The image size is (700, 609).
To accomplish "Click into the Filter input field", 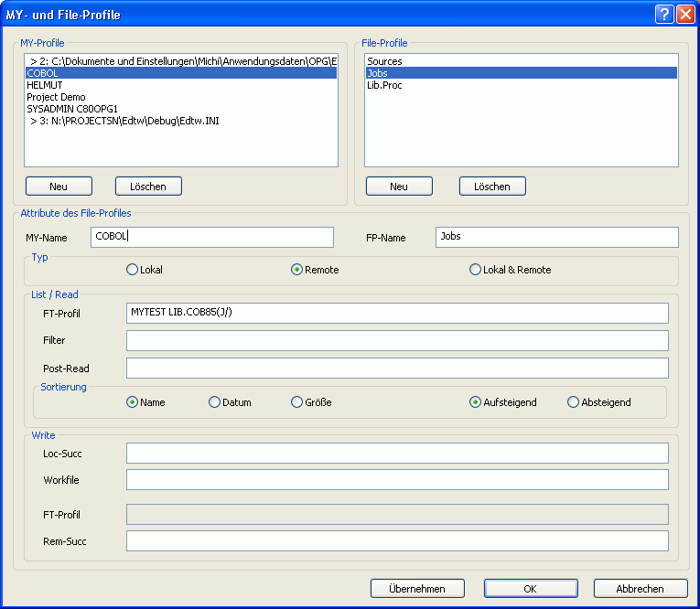I will pos(397,341).
